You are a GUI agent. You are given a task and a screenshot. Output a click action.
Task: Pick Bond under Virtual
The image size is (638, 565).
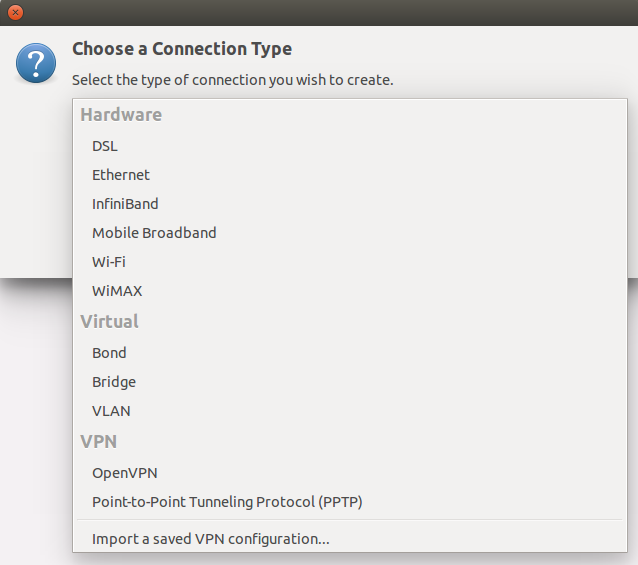[x=109, y=353]
